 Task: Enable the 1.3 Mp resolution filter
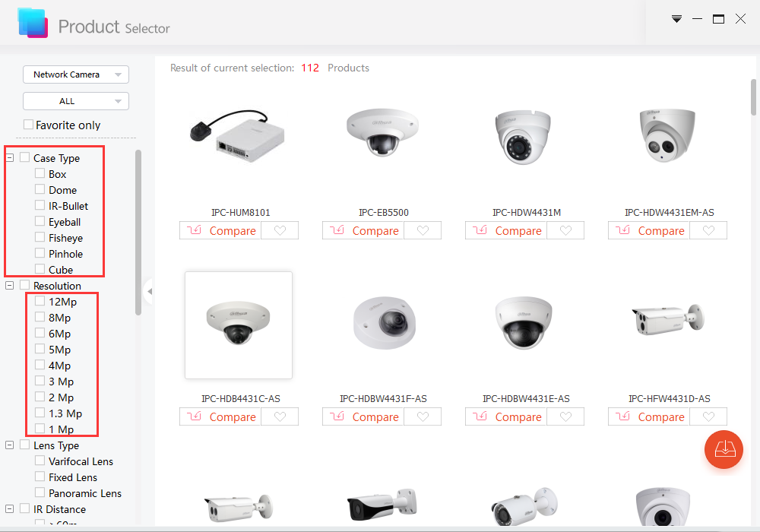point(40,413)
